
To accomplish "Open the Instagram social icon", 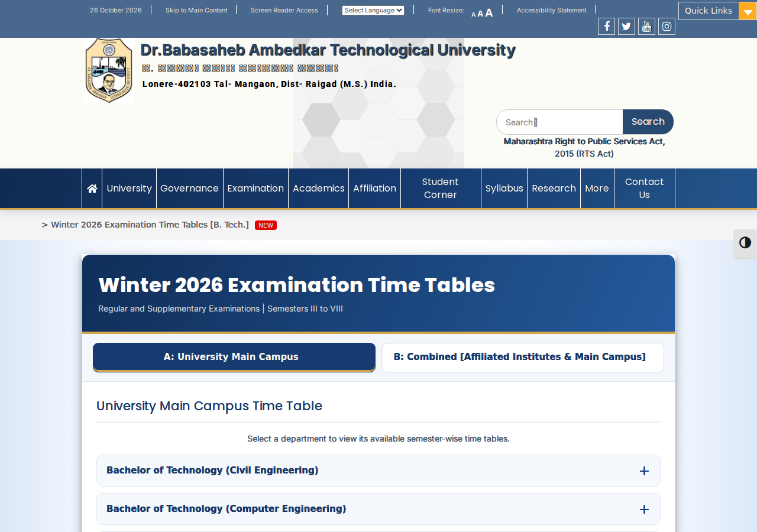I will pyautogui.click(x=667, y=26).
